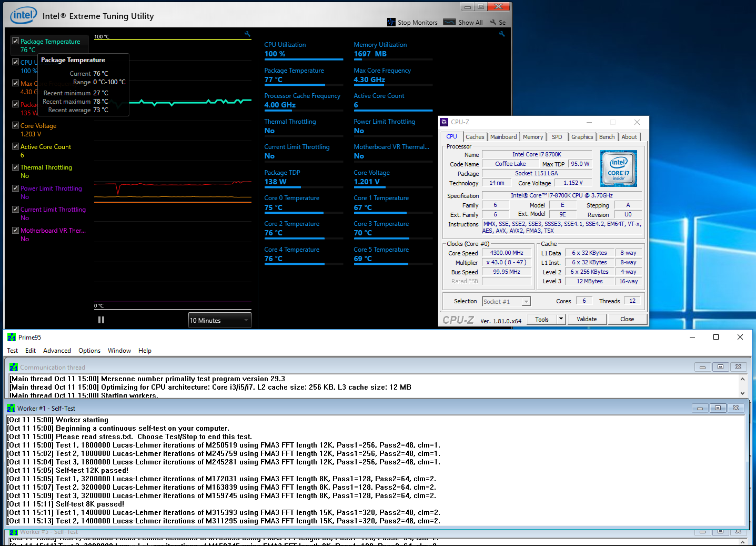Viewport: 756px width, 546px height.
Task: Toggle the Max Core Frequency checkbox
Action: [16, 83]
